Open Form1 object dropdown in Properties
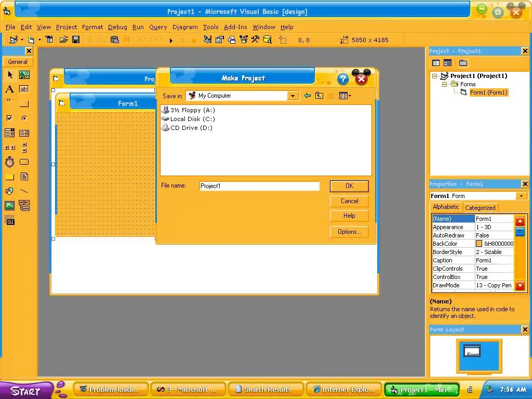Image resolution: width=532 pixels, height=399 pixels. [x=521, y=196]
